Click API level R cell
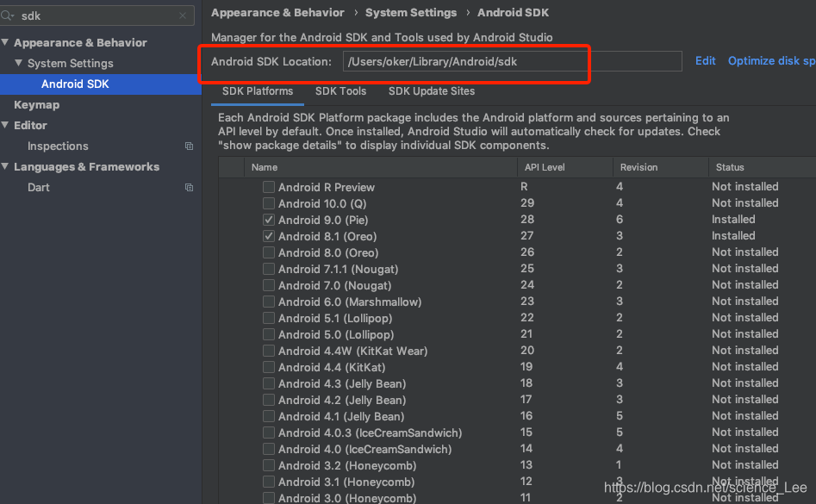Image resolution: width=816 pixels, height=504 pixels. (x=524, y=186)
